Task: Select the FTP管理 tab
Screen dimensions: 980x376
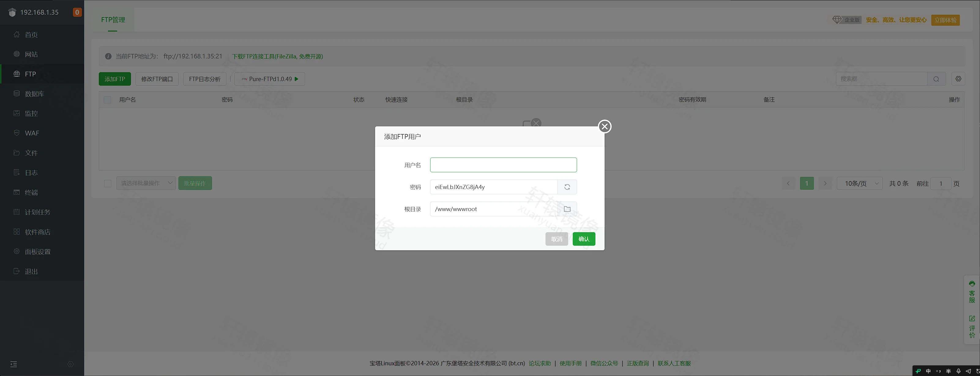Action: (x=113, y=20)
